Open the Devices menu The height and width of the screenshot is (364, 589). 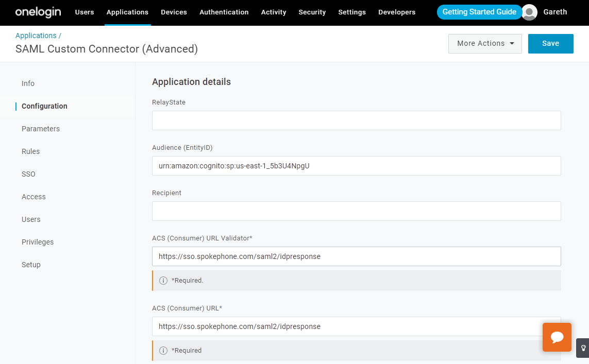pos(174,12)
